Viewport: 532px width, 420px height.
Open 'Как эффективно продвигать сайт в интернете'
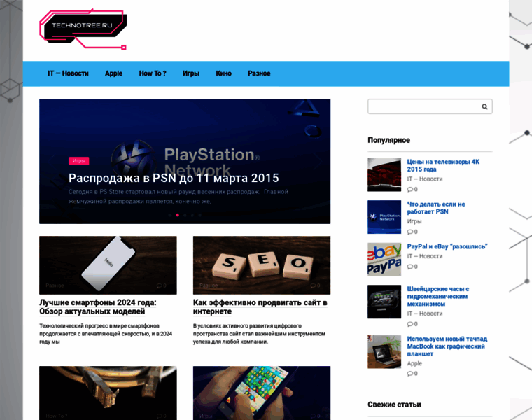pyautogui.click(x=260, y=307)
